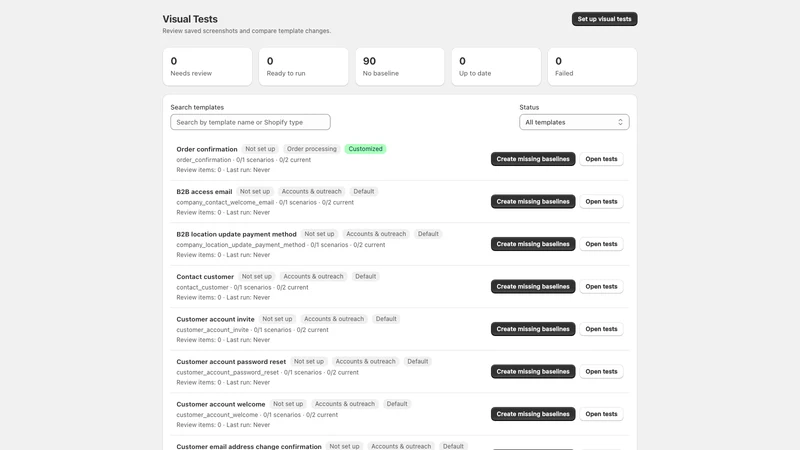Viewport: 800px width, 450px height.
Task: Click Not set up badge on Order confirmation
Action: (x=260, y=149)
